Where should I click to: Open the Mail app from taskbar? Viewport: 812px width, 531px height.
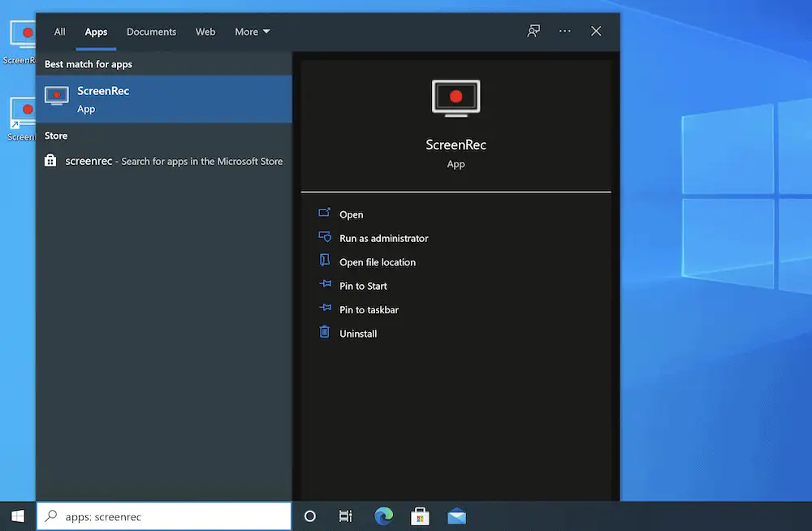tap(456, 516)
